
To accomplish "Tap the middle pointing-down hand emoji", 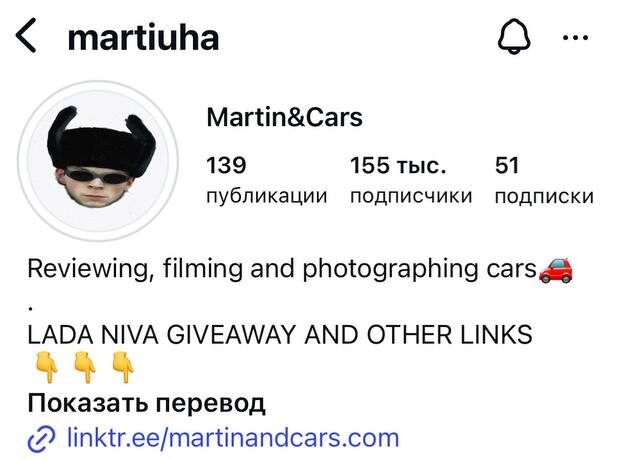I will pyautogui.click(x=84, y=368).
